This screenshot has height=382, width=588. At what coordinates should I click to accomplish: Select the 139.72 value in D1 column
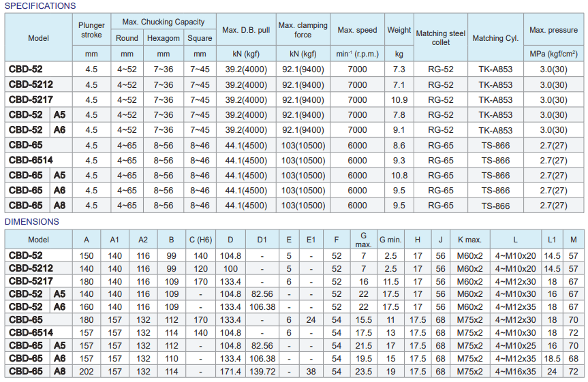(x=262, y=372)
